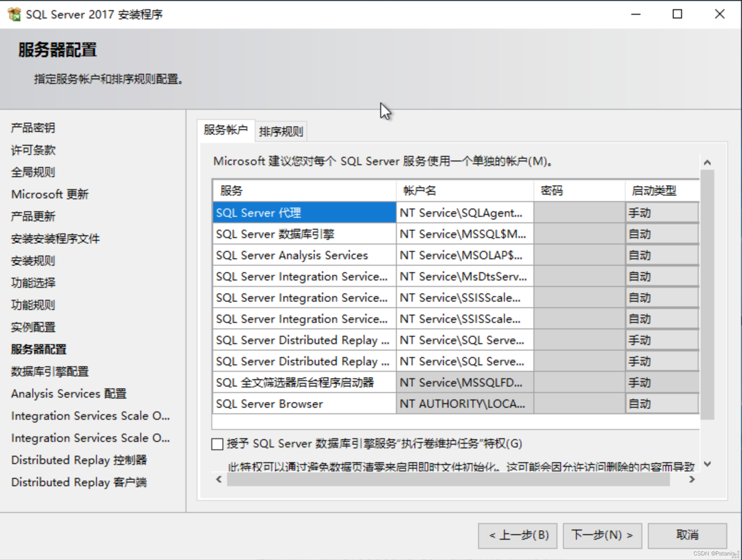Click 下一步(N) button
Viewport: 742px width, 560px height.
[x=602, y=536]
